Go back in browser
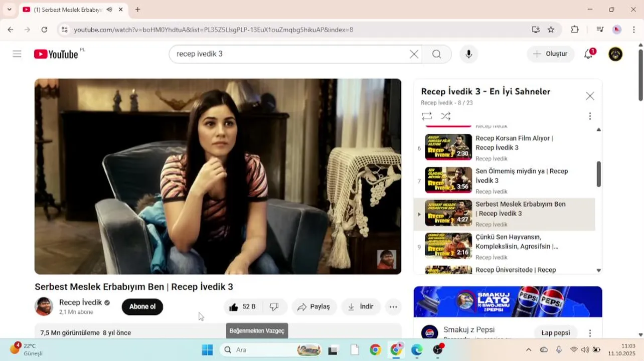 [x=10, y=30]
